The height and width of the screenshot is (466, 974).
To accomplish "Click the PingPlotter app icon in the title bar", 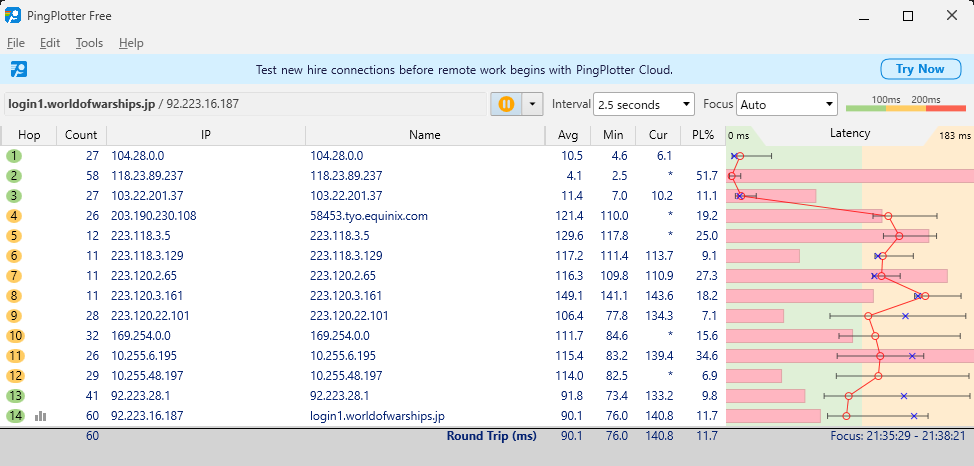I will 12,15.
